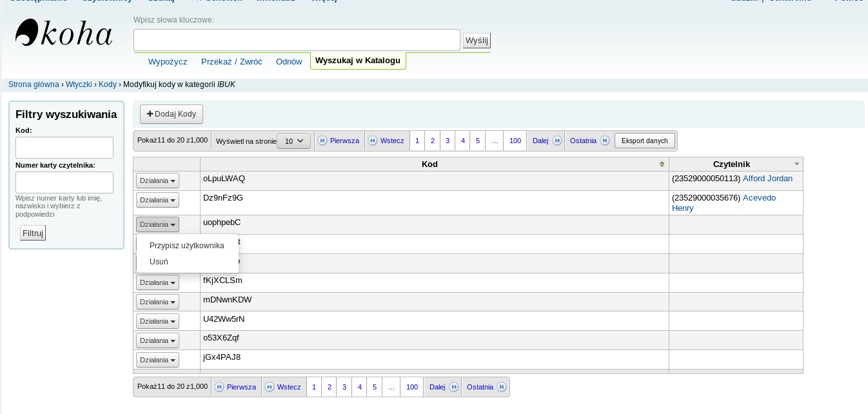Viewport: 868px width, 414px height.
Task: Click the Koha logo
Action: (x=63, y=34)
